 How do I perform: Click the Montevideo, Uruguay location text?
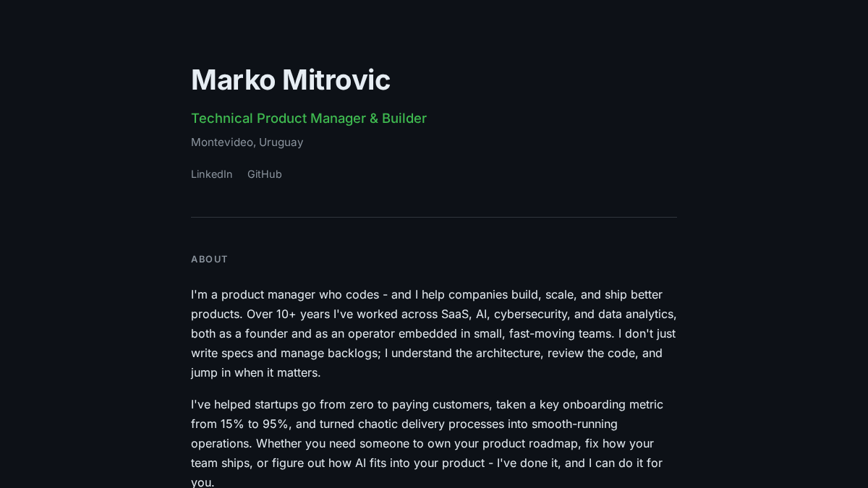(247, 142)
